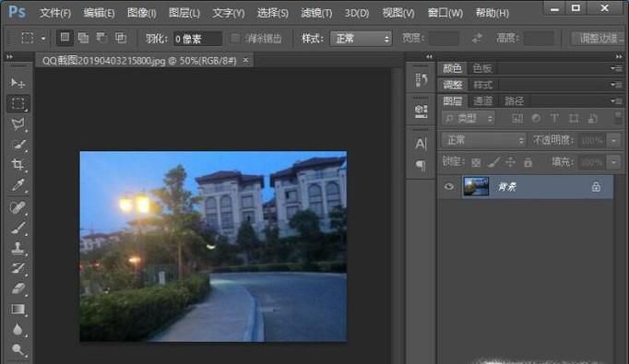Click the lock icon on 背景 layer
629x364 pixels.
click(596, 186)
